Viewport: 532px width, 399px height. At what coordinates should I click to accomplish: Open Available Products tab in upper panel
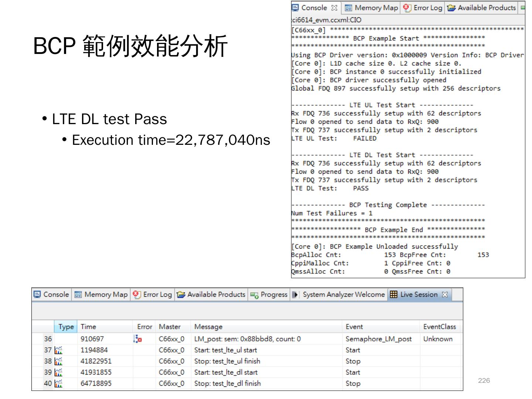click(482, 8)
